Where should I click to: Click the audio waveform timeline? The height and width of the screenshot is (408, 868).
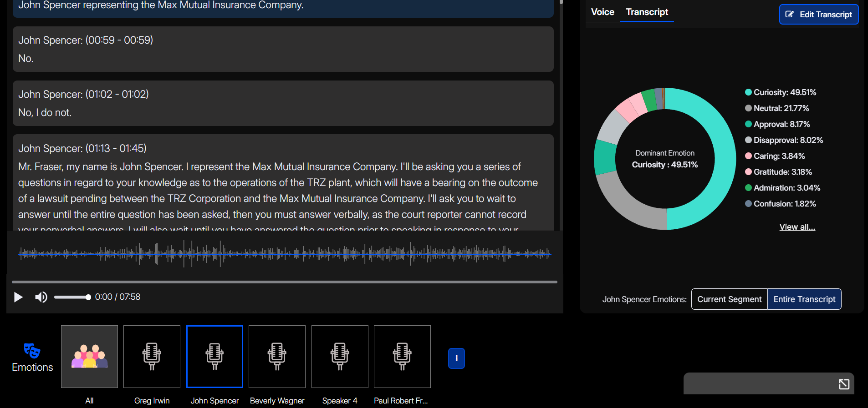(x=285, y=253)
